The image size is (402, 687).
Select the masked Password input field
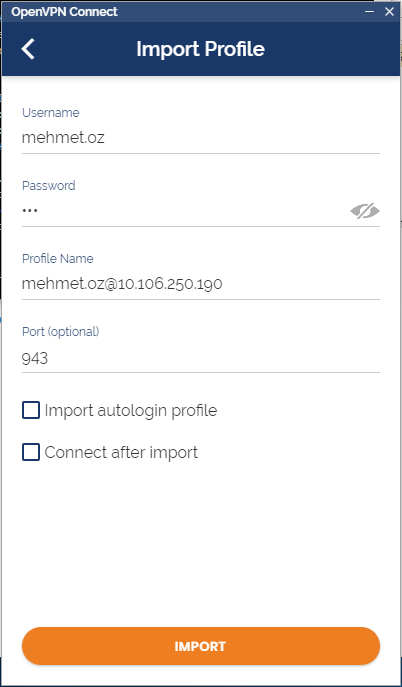184,211
